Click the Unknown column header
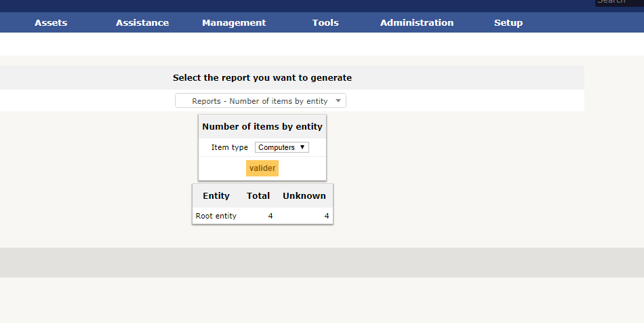The width and height of the screenshot is (644, 323). point(304,195)
